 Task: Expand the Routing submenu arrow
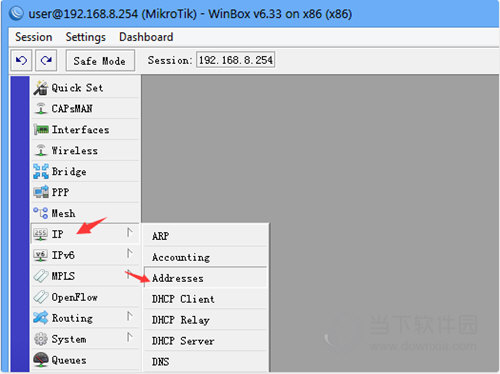(x=130, y=316)
